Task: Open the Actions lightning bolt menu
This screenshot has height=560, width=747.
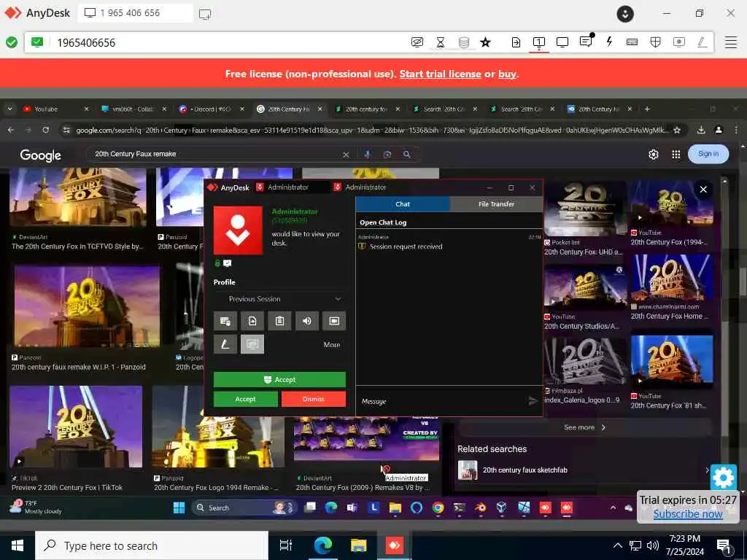Action: pos(609,42)
